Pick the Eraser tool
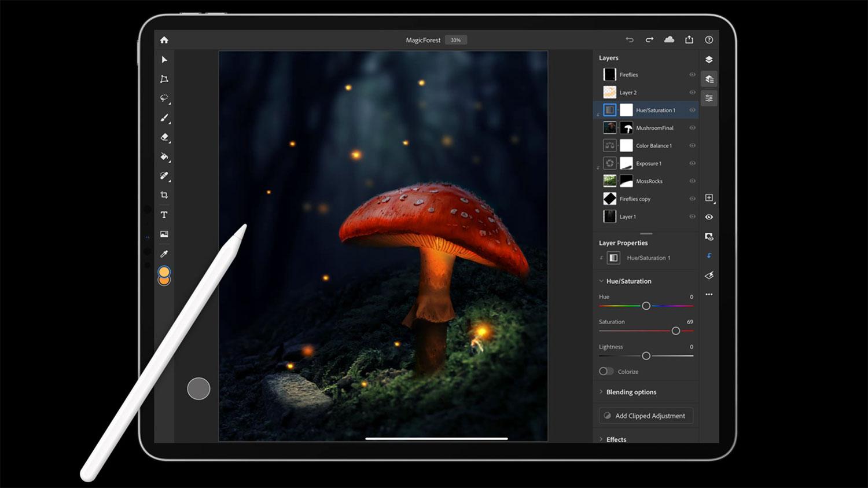The image size is (868, 488). [164, 137]
